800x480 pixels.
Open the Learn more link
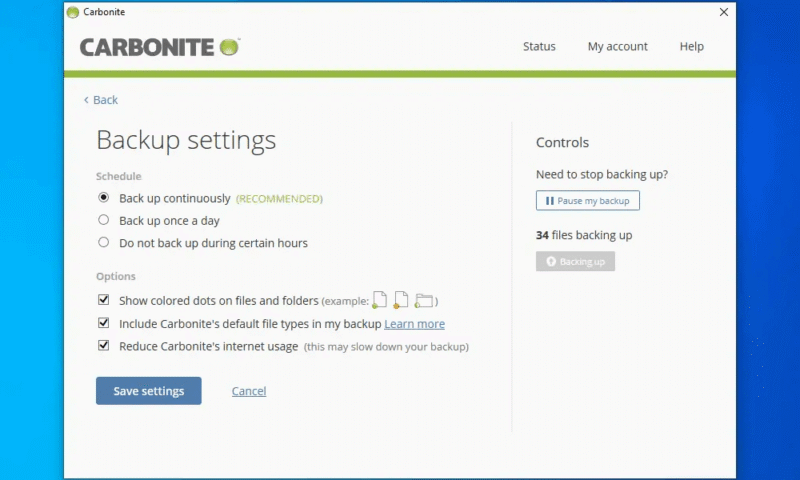414,324
